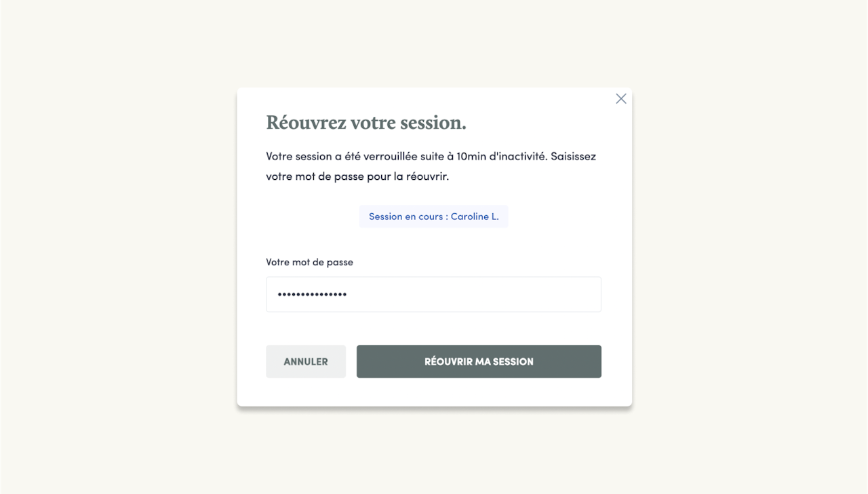Click the '10min' text in the message
The width and height of the screenshot is (868, 494).
click(471, 156)
